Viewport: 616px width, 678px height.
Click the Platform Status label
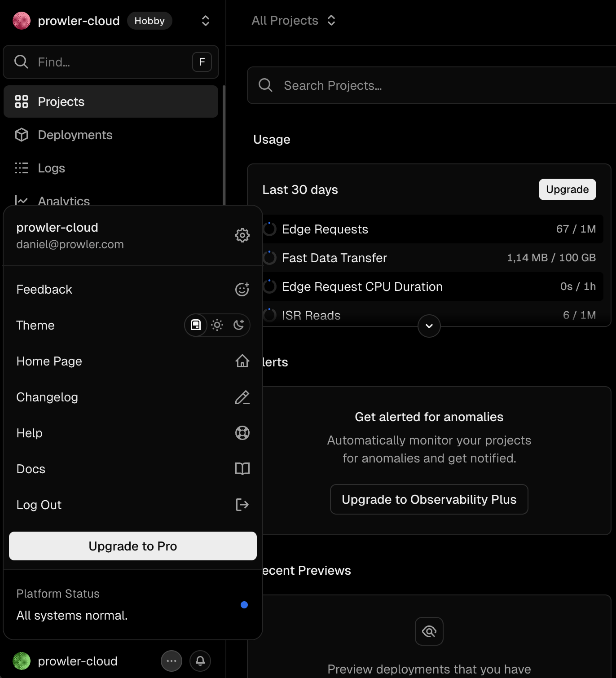click(x=58, y=594)
